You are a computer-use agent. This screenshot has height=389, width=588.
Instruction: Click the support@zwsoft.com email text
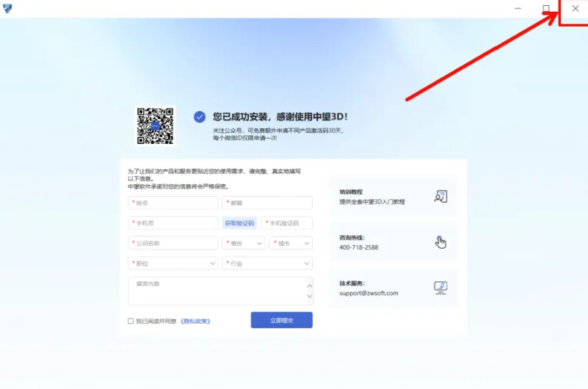click(x=369, y=293)
